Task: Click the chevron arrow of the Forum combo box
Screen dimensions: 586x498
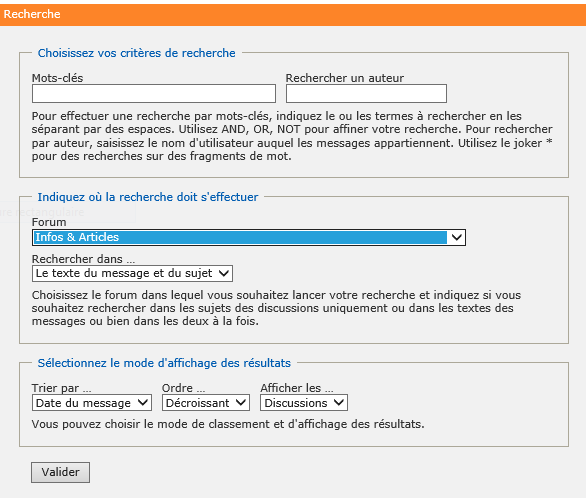Action: click(457, 238)
